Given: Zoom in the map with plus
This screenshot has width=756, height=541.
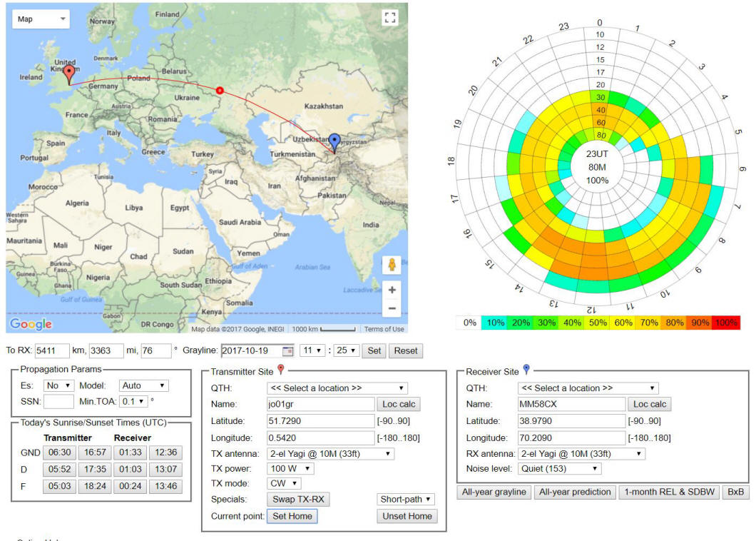Looking at the screenshot, I should 392,290.
